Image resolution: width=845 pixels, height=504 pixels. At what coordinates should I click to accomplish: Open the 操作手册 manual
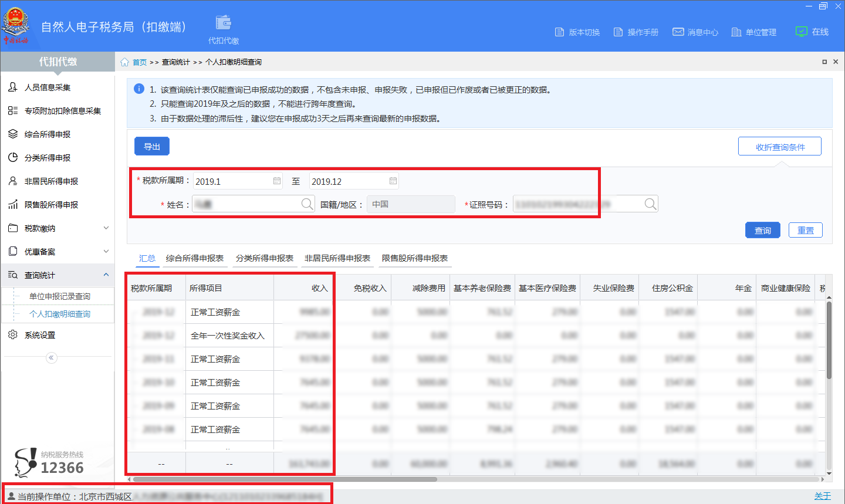tap(636, 32)
